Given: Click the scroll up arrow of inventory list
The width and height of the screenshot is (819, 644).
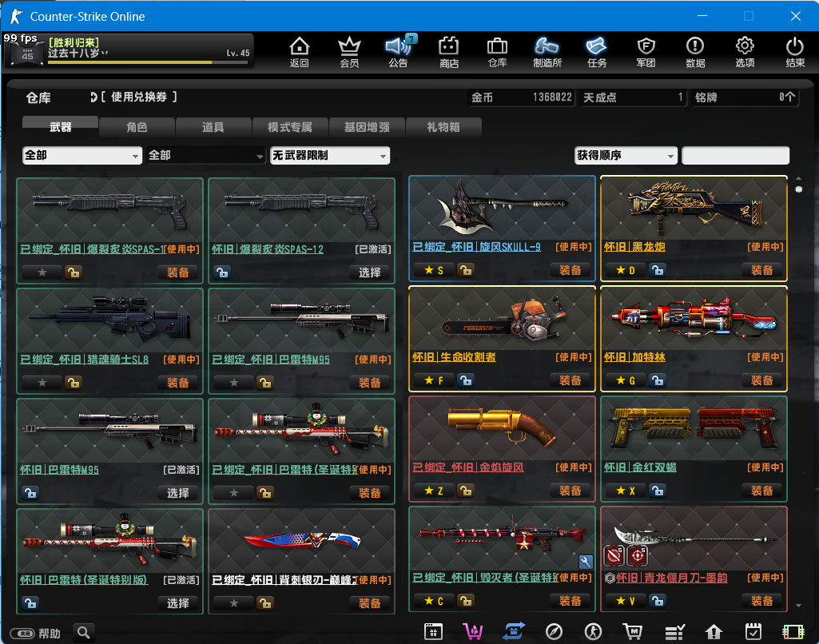Looking at the screenshot, I should 799,178.
